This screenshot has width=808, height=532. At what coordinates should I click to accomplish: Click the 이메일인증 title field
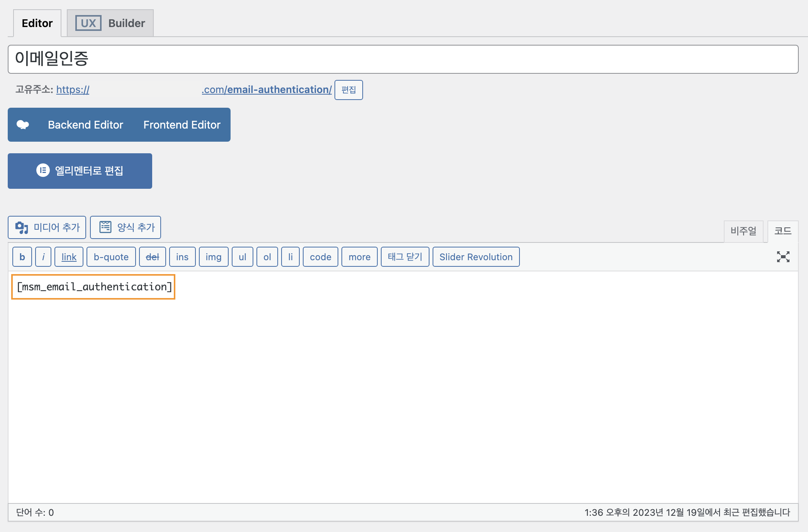[403, 59]
